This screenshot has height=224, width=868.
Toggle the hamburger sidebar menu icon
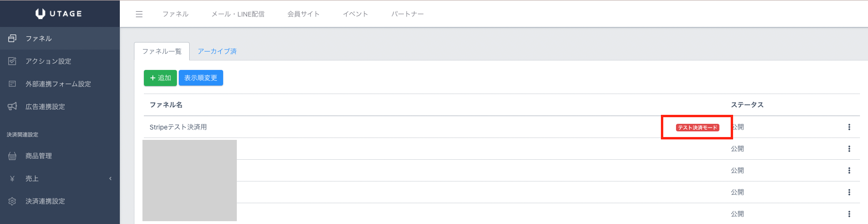pos(139,14)
